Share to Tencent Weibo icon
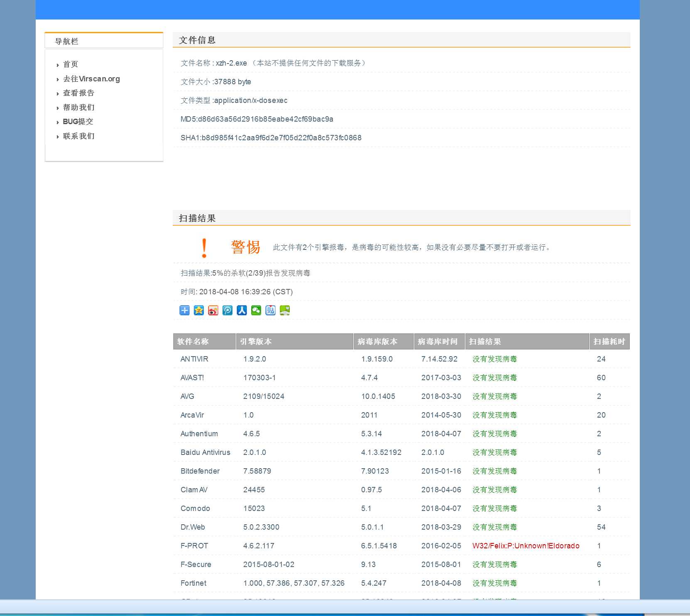The image size is (690, 616). (x=228, y=310)
